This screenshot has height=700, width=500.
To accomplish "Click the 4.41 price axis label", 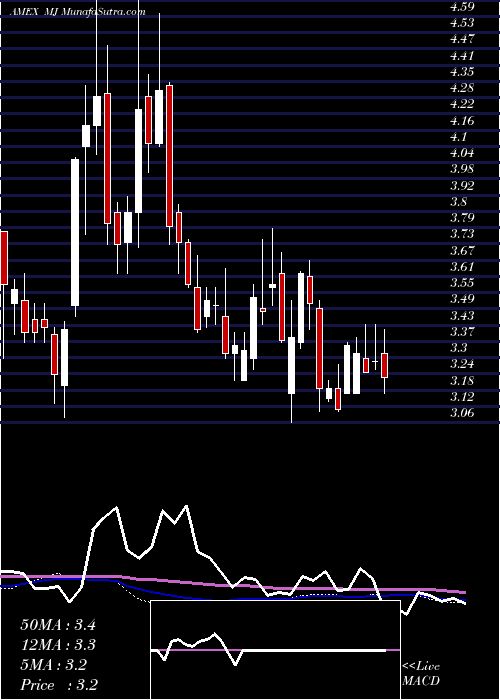I will [462, 55].
